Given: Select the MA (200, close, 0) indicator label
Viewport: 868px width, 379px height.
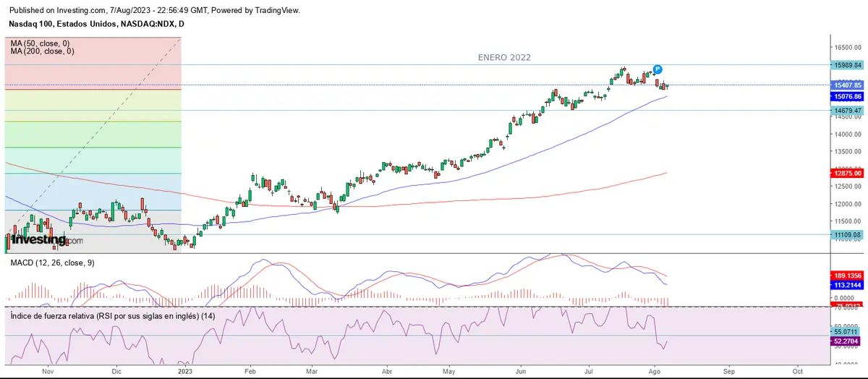Looking at the screenshot, I should [42, 51].
